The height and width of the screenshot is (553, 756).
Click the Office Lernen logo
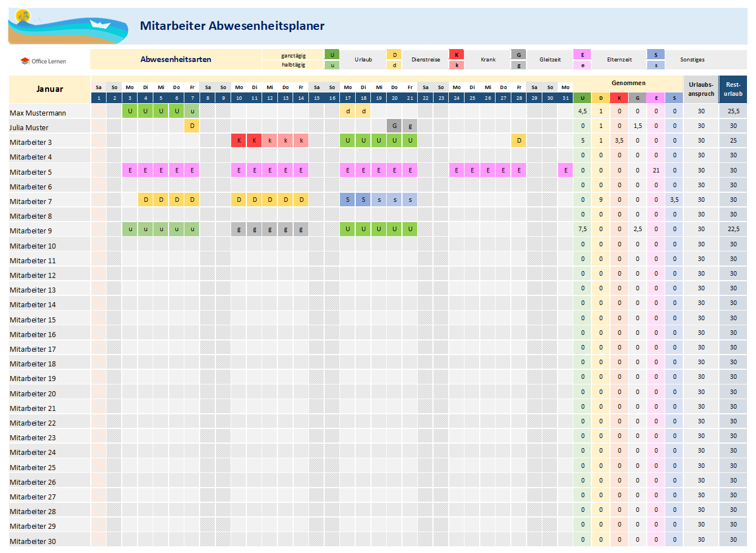43,61
